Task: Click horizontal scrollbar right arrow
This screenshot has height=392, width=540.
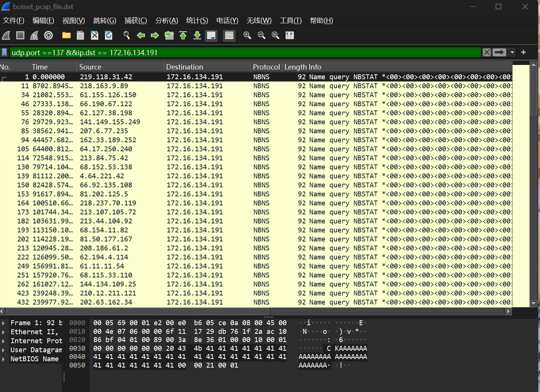Action: (508, 311)
